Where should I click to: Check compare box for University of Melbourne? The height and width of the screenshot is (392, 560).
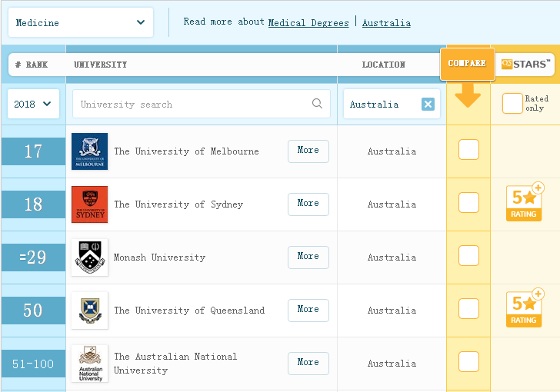pos(468,150)
